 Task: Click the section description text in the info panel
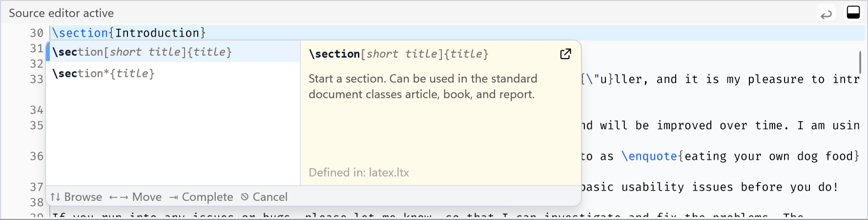point(423,87)
